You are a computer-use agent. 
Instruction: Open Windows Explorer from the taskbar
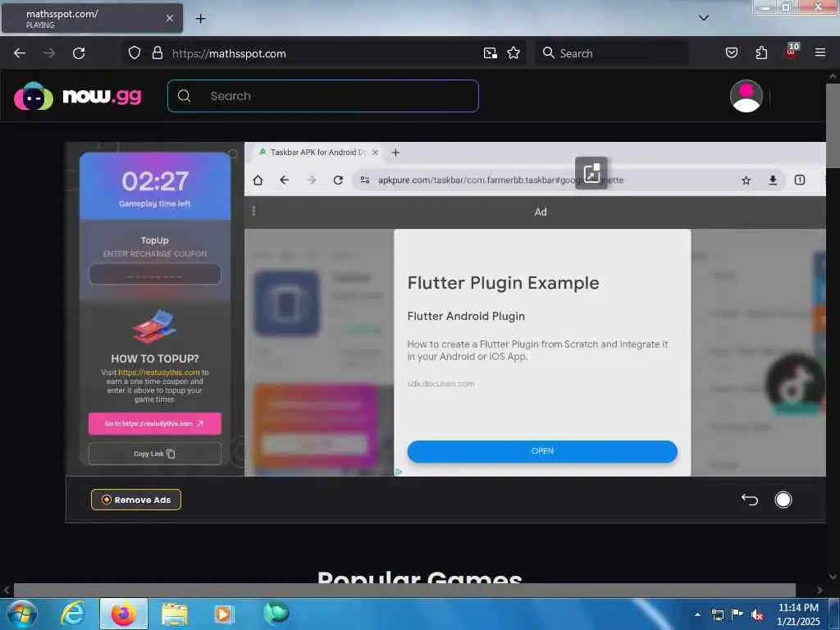[x=175, y=614]
